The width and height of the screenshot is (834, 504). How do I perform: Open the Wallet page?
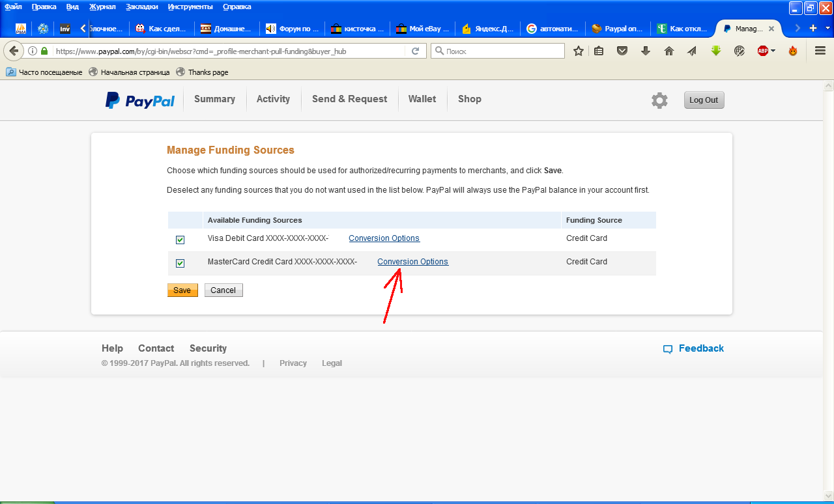pos(422,99)
